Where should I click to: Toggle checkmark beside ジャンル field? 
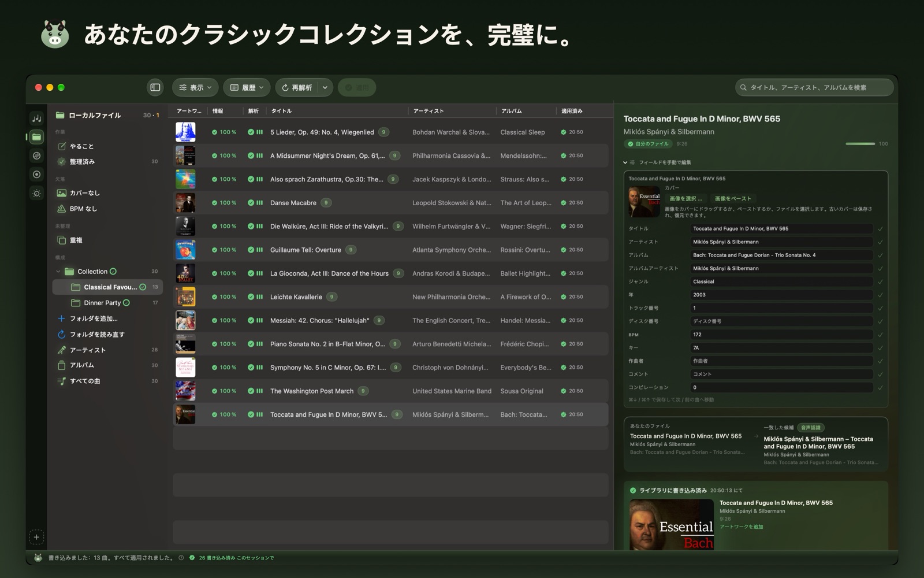[x=881, y=282]
